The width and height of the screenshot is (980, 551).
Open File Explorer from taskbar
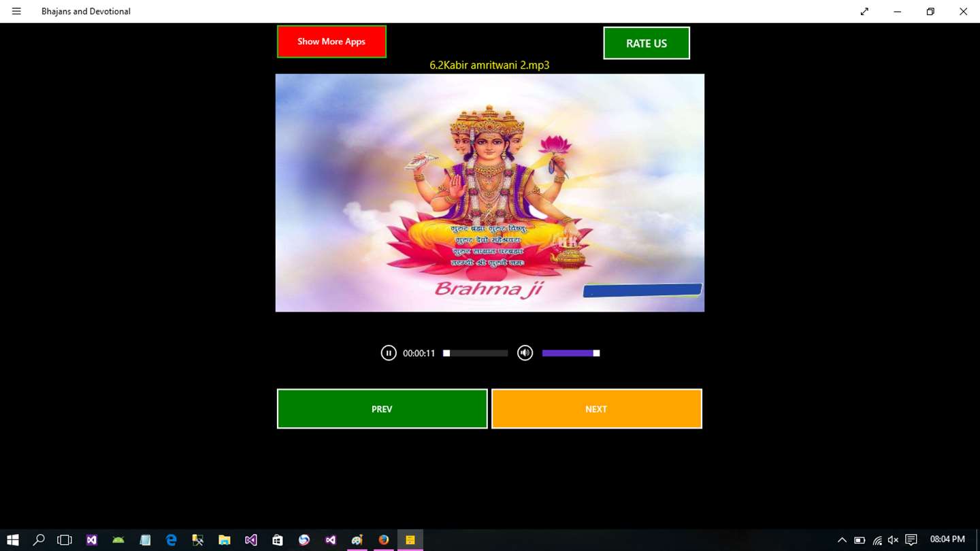tap(225, 540)
